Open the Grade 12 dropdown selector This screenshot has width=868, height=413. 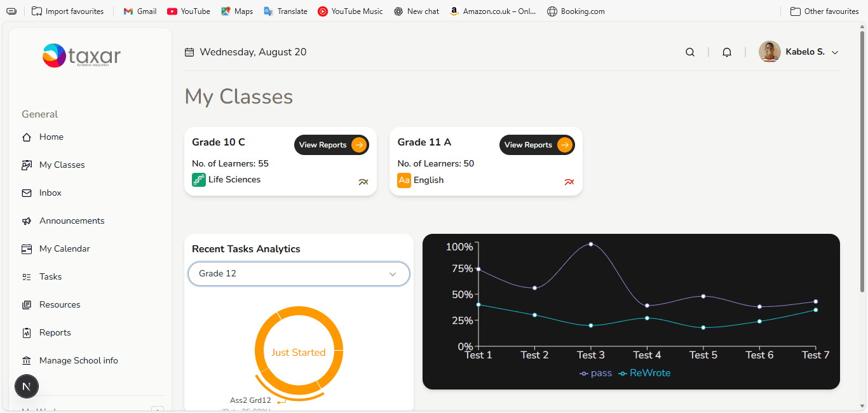pyautogui.click(x=299, y=274)
